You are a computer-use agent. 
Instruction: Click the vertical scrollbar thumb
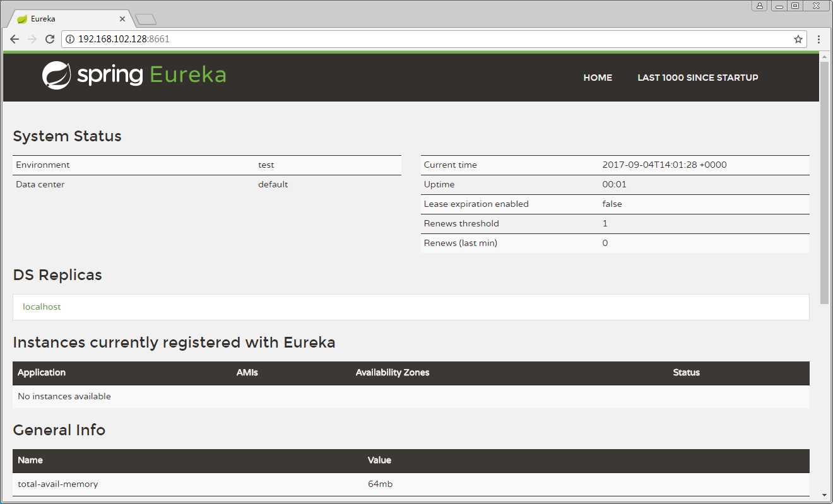pos(824,183)
